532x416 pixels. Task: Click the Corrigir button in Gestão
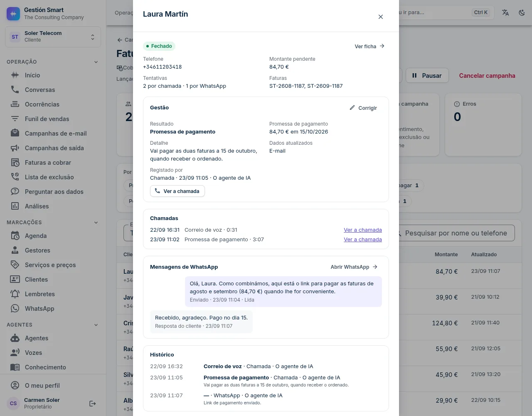coord(363,108)
